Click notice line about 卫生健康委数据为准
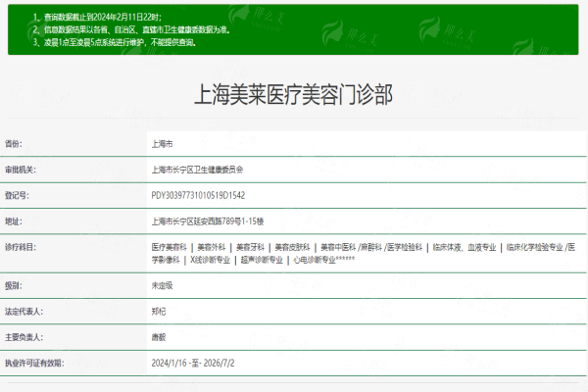588x392 pixels. pos(131,29)
